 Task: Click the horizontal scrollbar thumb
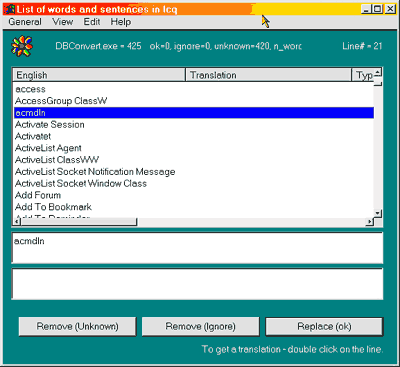coord(79,222)
